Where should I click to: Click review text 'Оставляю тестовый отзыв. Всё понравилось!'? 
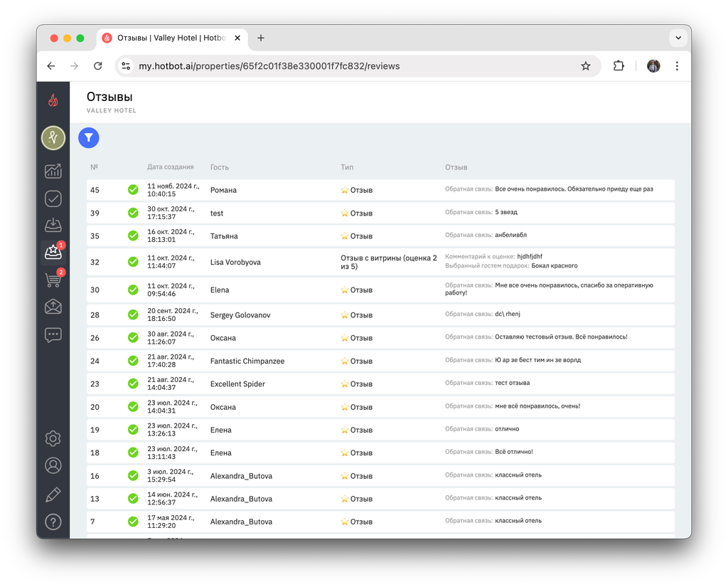coord(561,337)
